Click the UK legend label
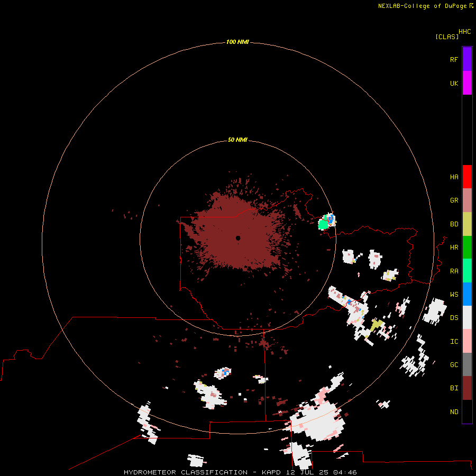The image size is (476, 476). point(454,83)
